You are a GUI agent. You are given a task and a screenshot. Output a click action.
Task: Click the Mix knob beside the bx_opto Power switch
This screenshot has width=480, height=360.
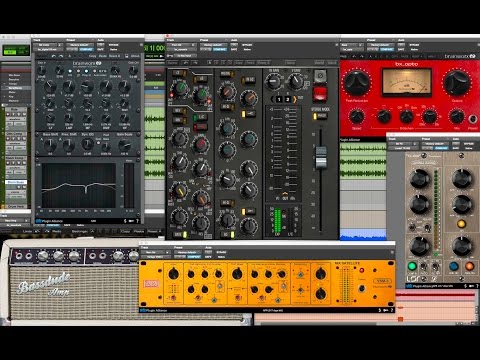456,117
